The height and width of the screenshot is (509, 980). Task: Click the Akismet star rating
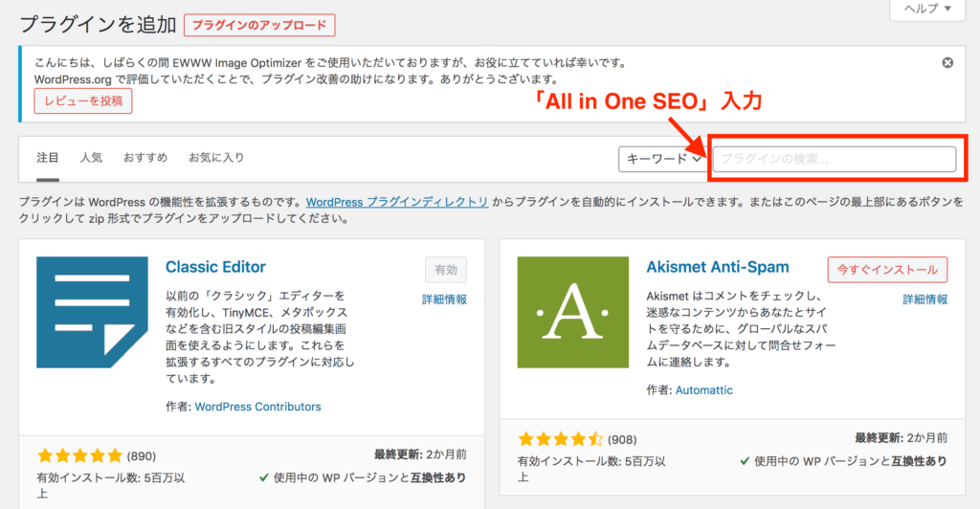coord(561,440)
